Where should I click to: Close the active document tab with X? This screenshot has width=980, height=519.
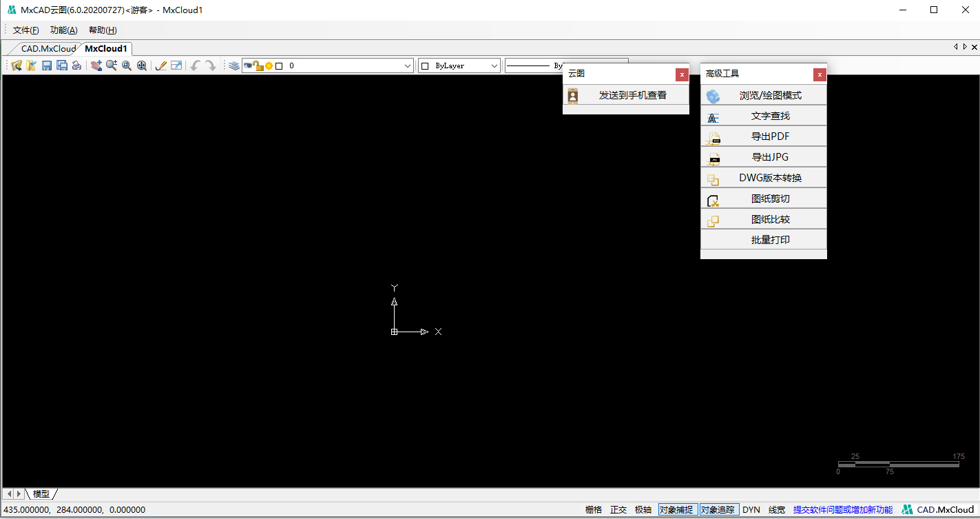[974, 47]
